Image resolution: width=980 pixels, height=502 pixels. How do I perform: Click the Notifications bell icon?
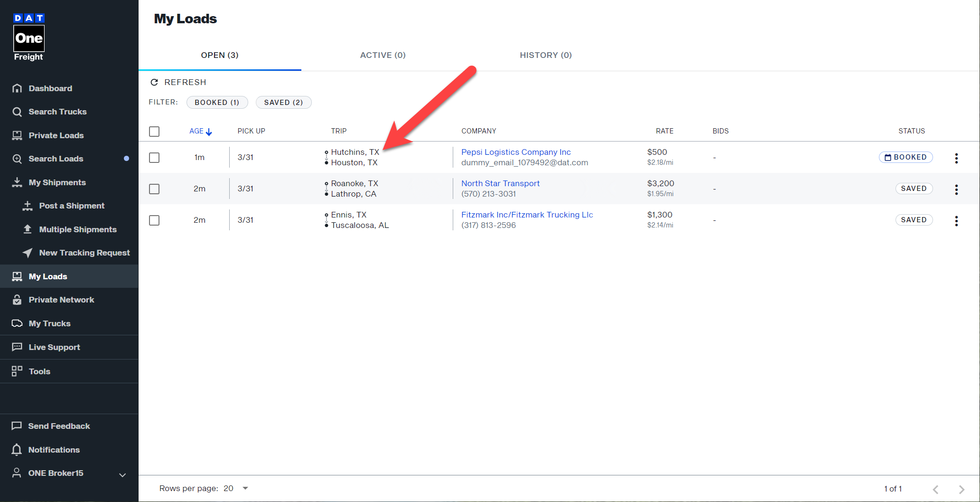17,449
